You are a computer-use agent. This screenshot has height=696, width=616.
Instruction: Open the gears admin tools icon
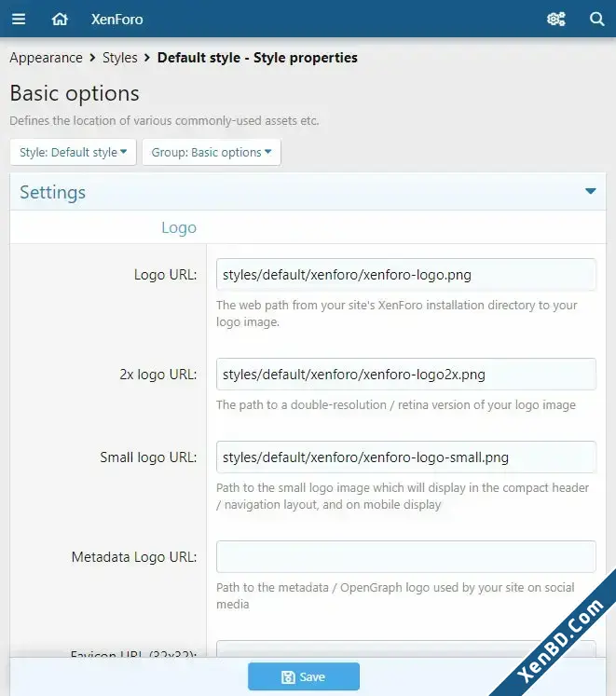(556, 19)
